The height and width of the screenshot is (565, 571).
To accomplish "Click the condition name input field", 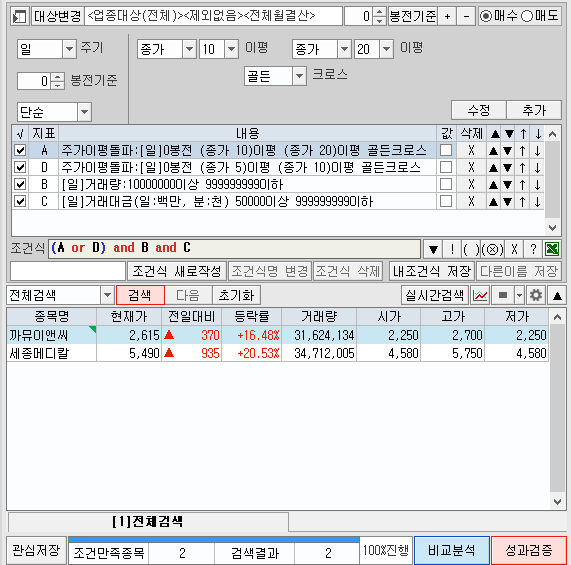I will coord(68,271).
